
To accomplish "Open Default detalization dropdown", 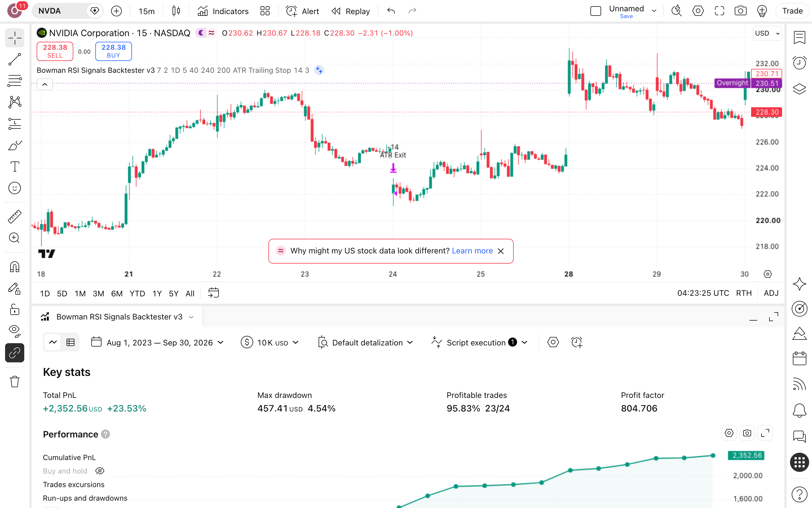I will click(365, 342).
